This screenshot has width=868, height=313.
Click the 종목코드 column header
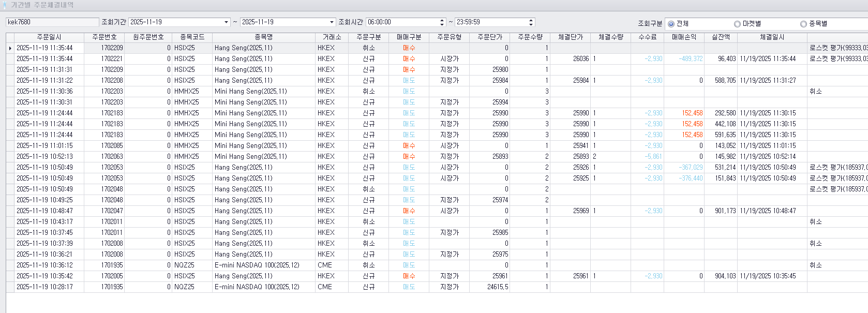[x=192, y=37]
